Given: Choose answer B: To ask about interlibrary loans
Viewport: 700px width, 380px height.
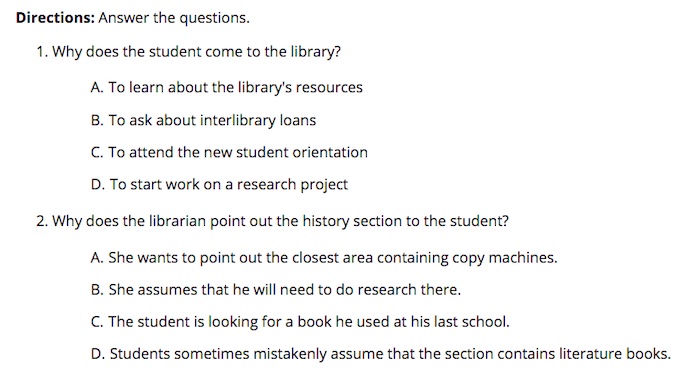Looking at the screenshot, I should point(203,120).
